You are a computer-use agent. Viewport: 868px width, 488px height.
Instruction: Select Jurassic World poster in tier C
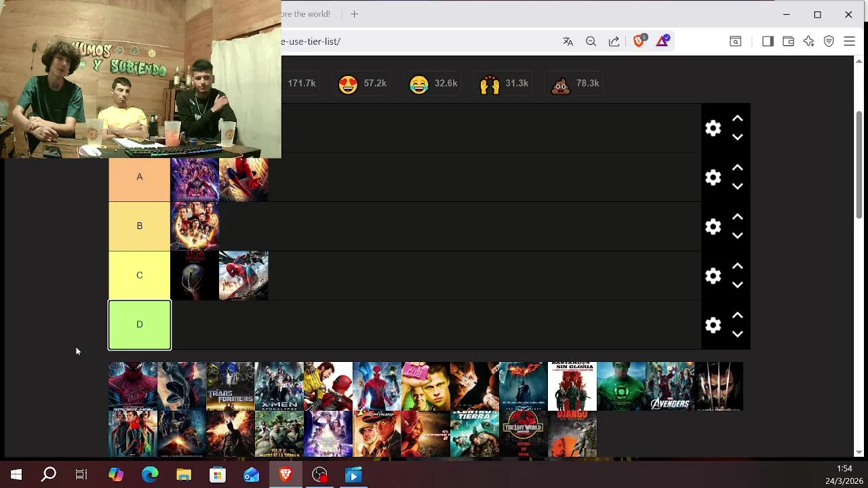click(195, 276)
